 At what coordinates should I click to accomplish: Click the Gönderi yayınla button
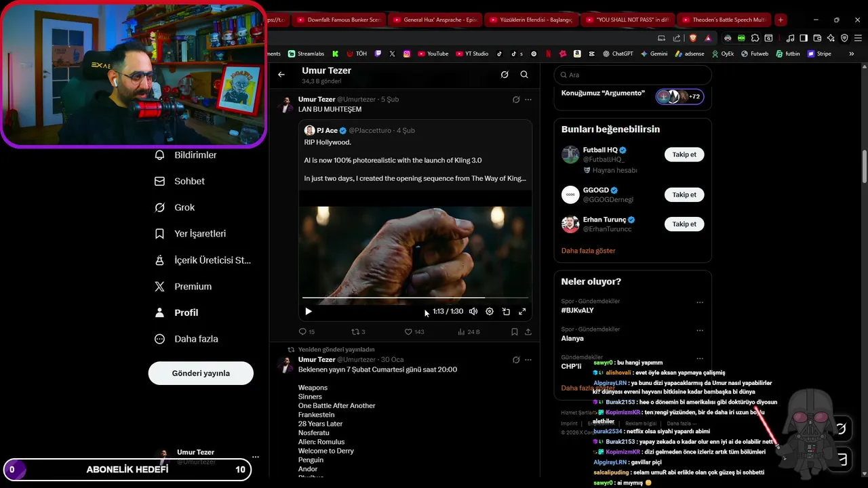pos(201,373)
